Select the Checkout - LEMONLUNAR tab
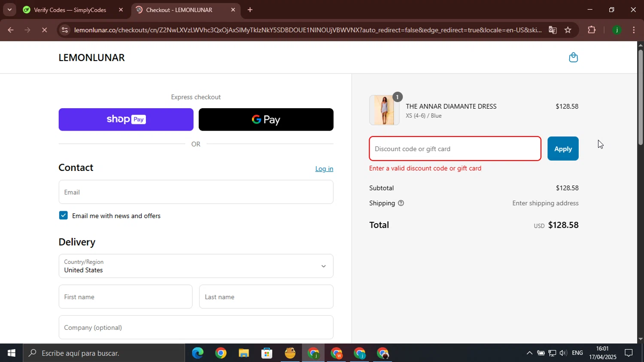 [179, 10]
